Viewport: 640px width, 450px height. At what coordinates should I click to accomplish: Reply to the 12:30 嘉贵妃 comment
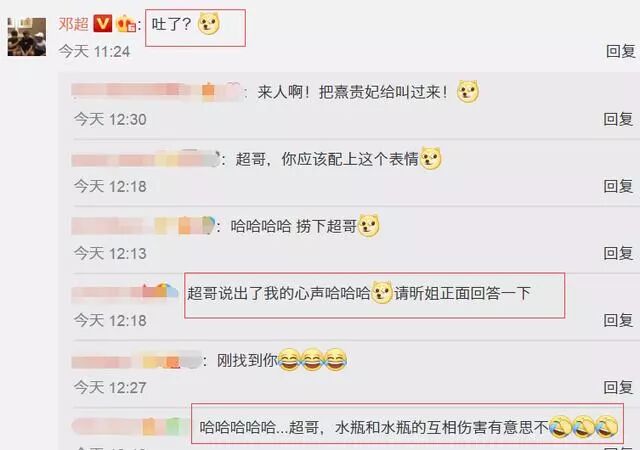point(618,119)
